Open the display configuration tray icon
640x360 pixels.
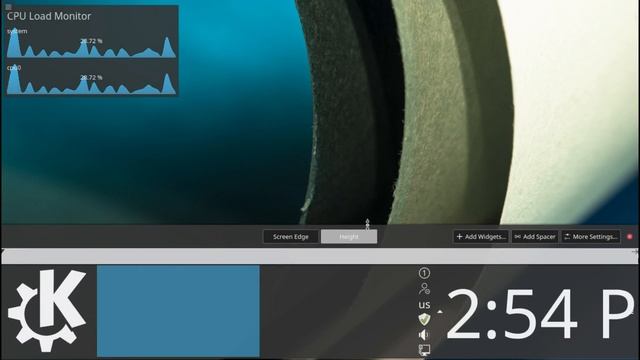click(x=424, y=350)
